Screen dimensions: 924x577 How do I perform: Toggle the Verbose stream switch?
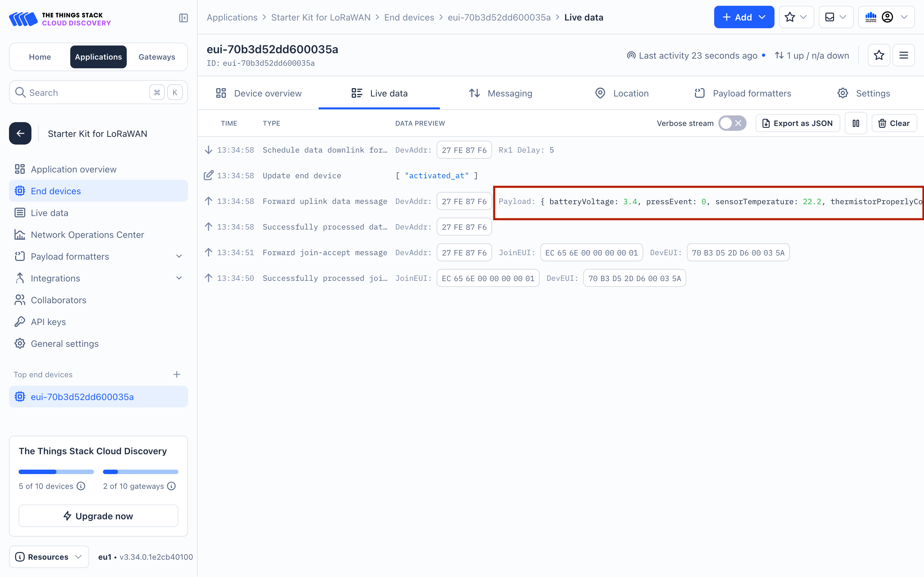pyautogui.click(x=732, y=123)
